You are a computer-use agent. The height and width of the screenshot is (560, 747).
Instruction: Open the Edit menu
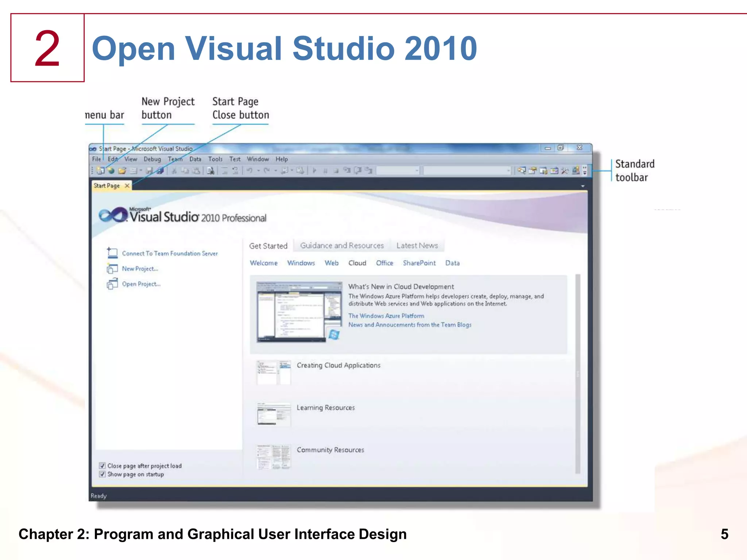[113, 159]
